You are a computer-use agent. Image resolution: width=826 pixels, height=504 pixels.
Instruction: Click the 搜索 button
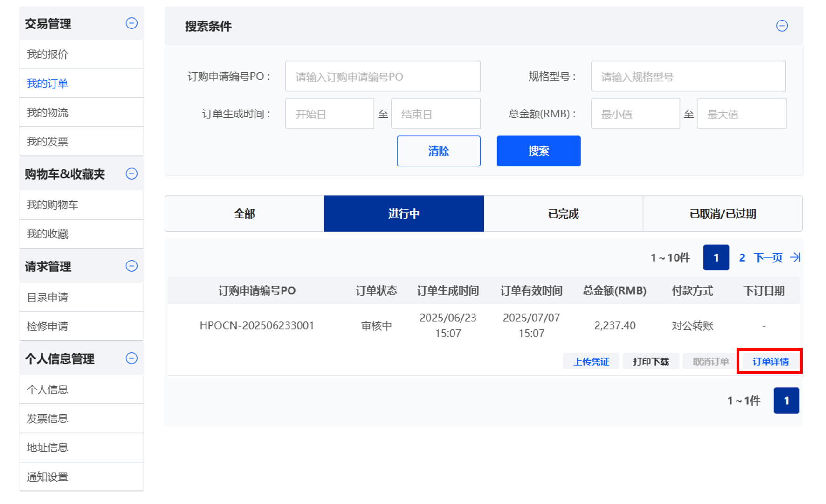[538, 151]
